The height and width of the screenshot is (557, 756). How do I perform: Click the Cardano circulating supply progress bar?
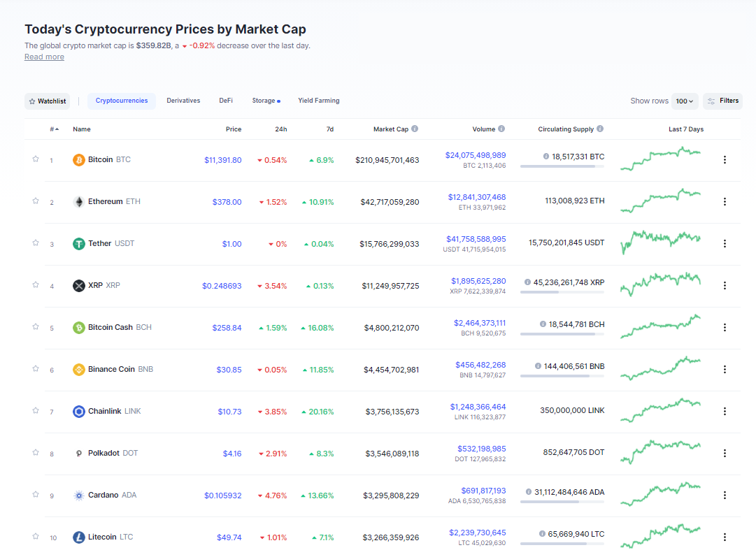click(x=562, y=502)
